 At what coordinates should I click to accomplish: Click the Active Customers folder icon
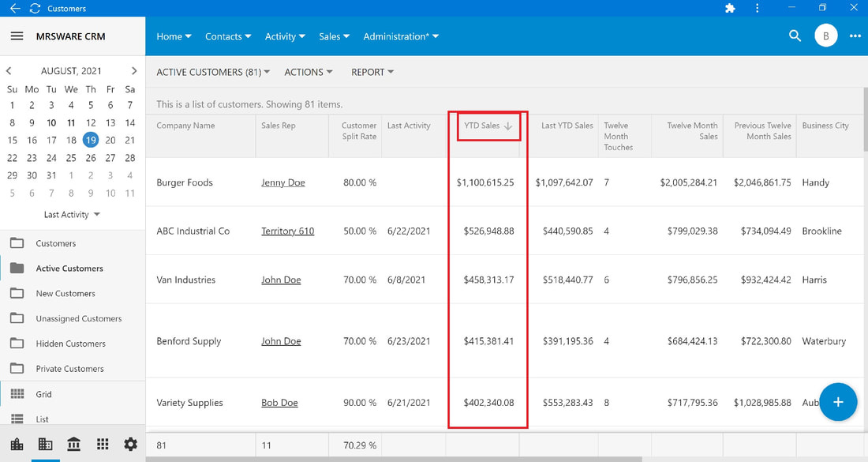(17, 268)
